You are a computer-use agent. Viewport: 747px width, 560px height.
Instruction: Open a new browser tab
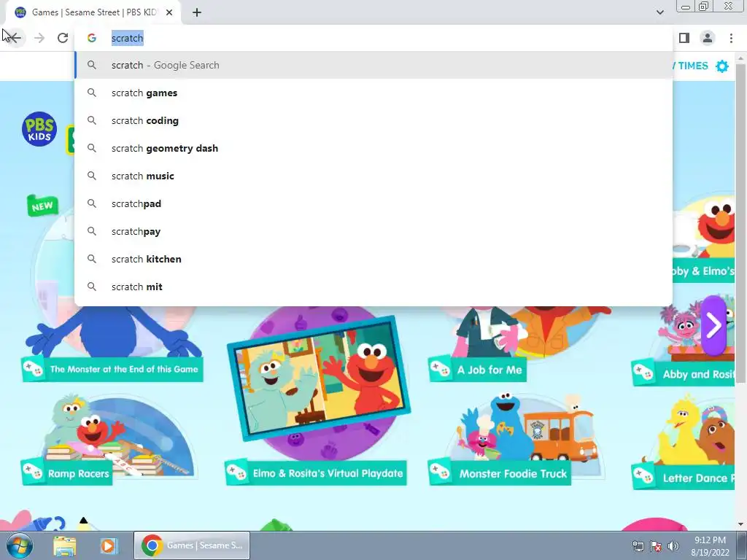(197, 12)
